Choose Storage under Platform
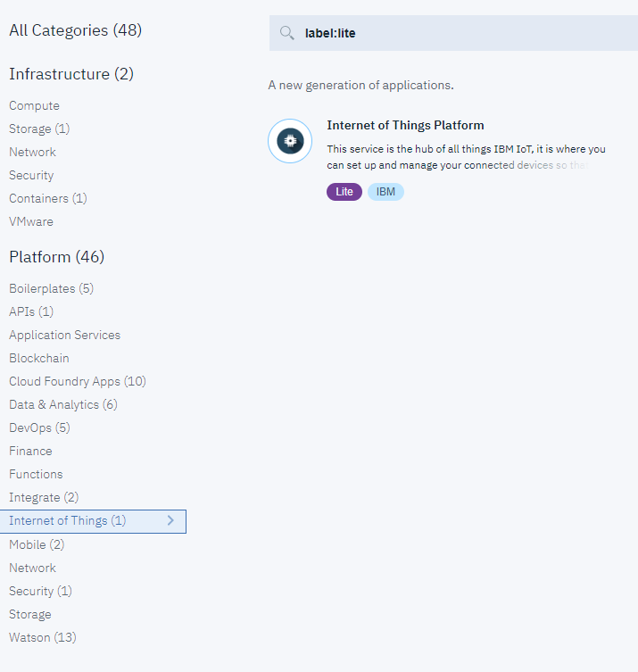638x672 pixels. 30,614
